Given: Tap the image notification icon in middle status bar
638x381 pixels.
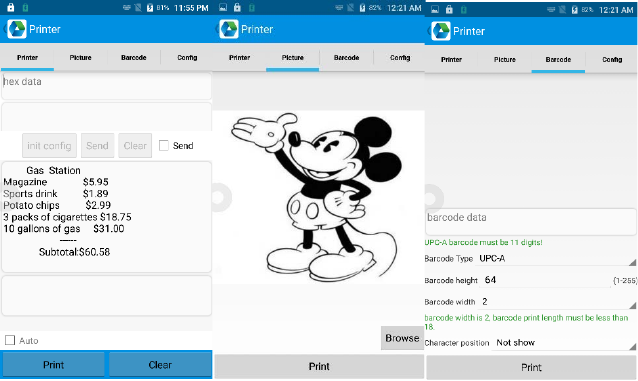Looking at the screenshot, I should (223, 7).
